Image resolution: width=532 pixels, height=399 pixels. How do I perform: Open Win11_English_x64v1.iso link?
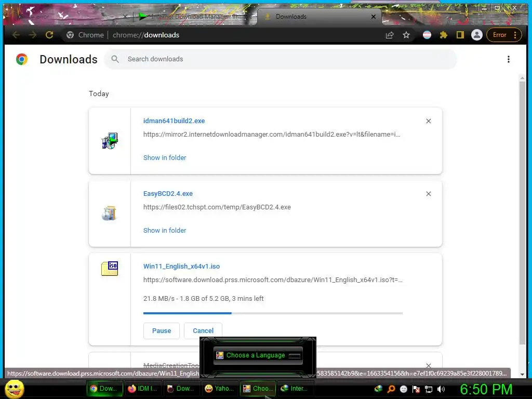(x=181, y=267)
